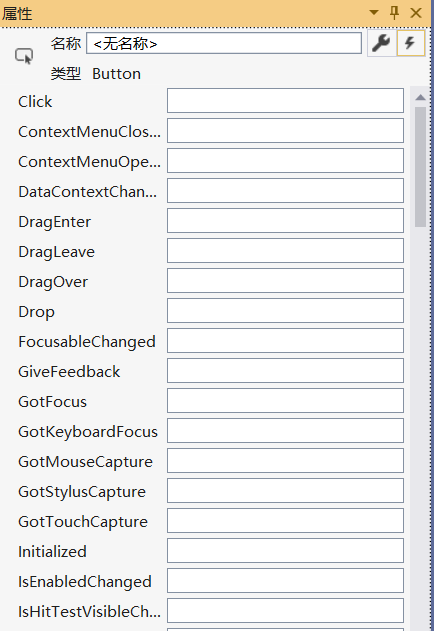The height and width of the screenshot is (631, 434).
Task: Click the Click event handler field
Action: (285, 101)
